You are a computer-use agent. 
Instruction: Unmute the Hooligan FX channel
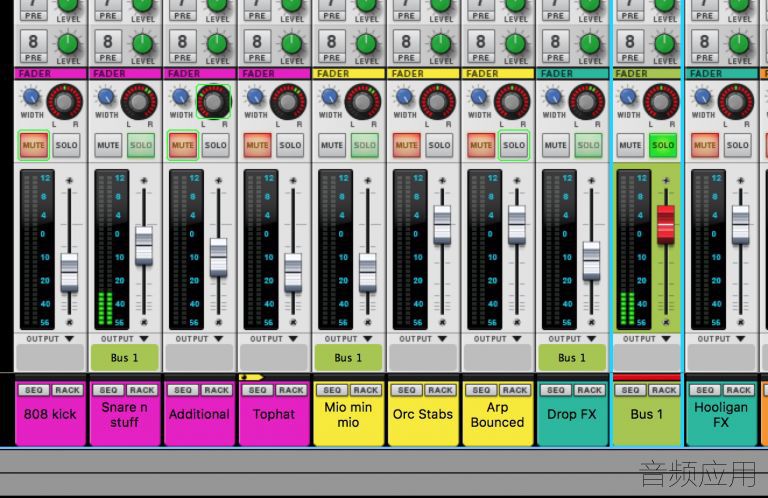pyautogui.click(x=705, y=145)
